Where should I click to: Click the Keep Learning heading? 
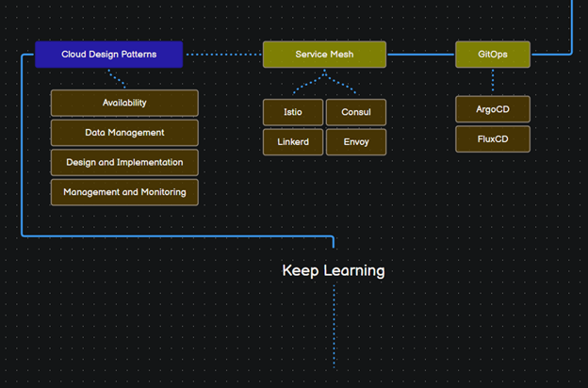(334, 270)
